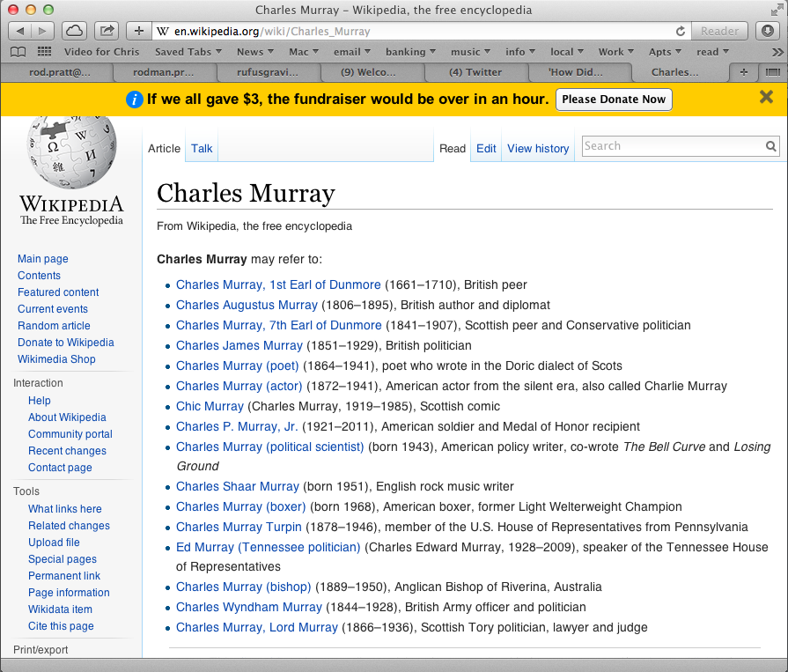This screenshot has width=788, height=672.
Task: Expand the info bookmarks folder
Action: tap(520, 52)
